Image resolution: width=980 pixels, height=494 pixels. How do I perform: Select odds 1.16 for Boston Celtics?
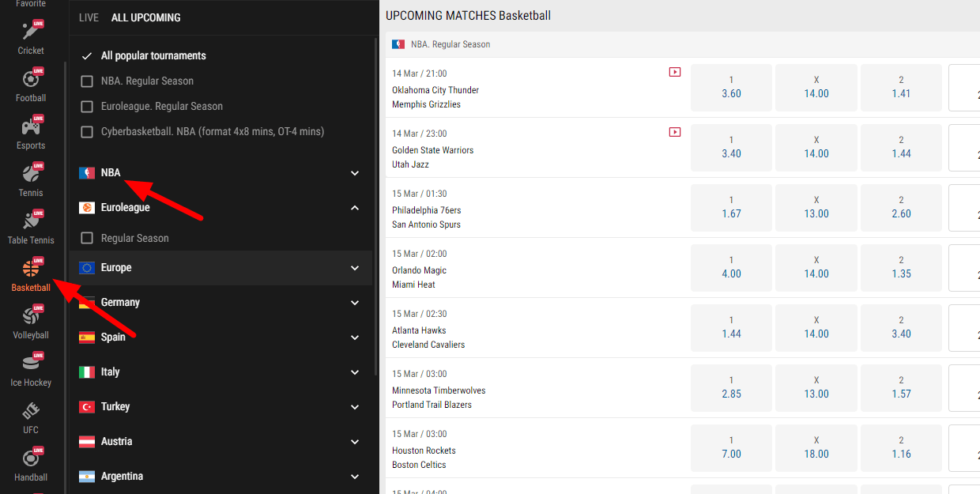tap(901, 447)
